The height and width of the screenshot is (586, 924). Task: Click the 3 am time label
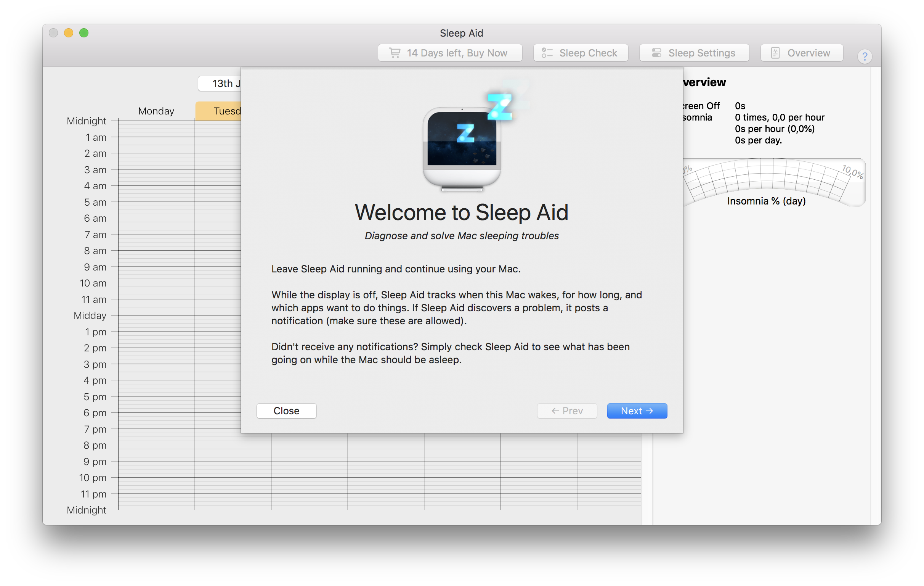[x=95, y=169]
